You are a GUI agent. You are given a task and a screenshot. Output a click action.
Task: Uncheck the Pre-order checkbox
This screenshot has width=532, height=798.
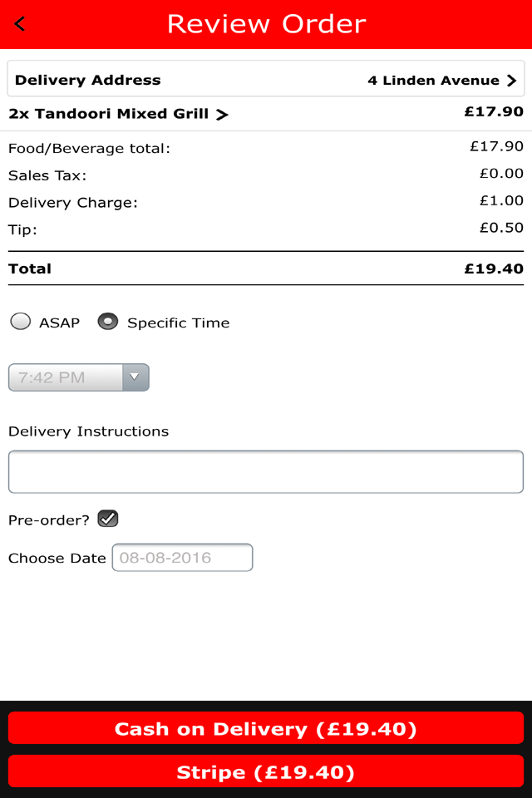click(108, 519)
